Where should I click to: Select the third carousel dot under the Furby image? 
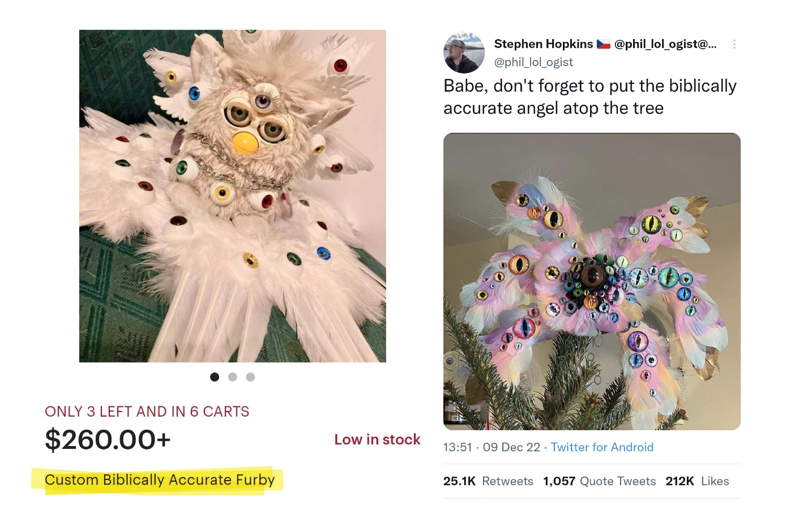coord(251,376)
